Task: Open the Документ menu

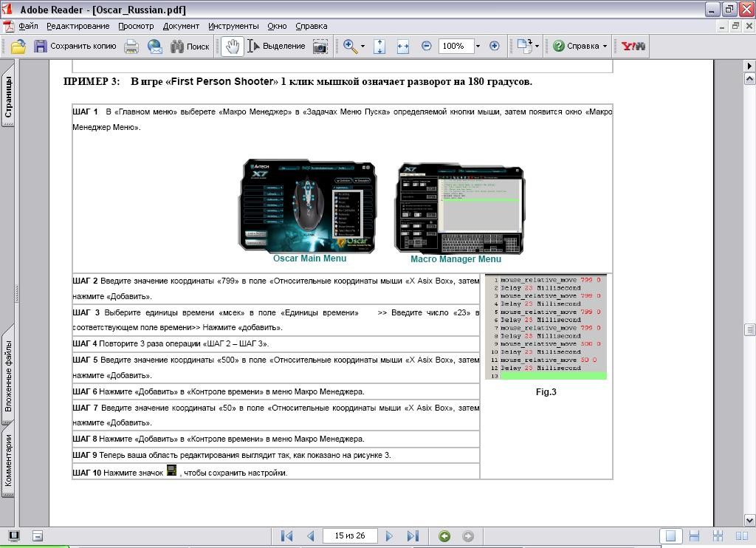Action: [x=181, y=26]
